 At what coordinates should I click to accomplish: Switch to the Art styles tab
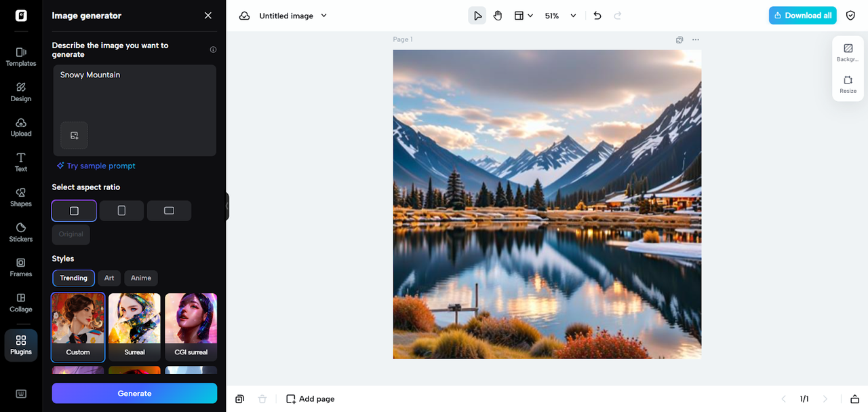[x=109, y=278]
